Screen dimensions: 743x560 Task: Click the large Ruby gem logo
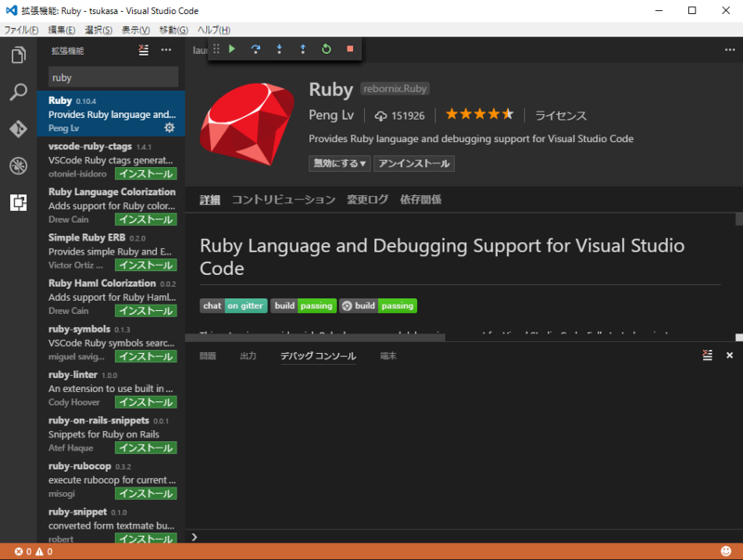(x=247, y=124)
